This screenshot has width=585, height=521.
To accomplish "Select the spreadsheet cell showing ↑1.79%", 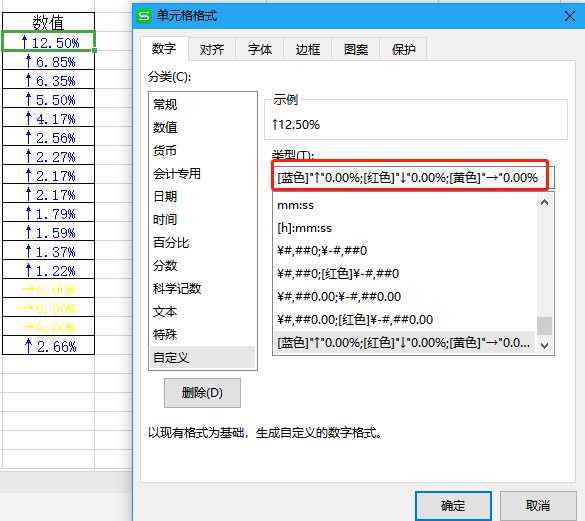I will click(x=49, y=213).
